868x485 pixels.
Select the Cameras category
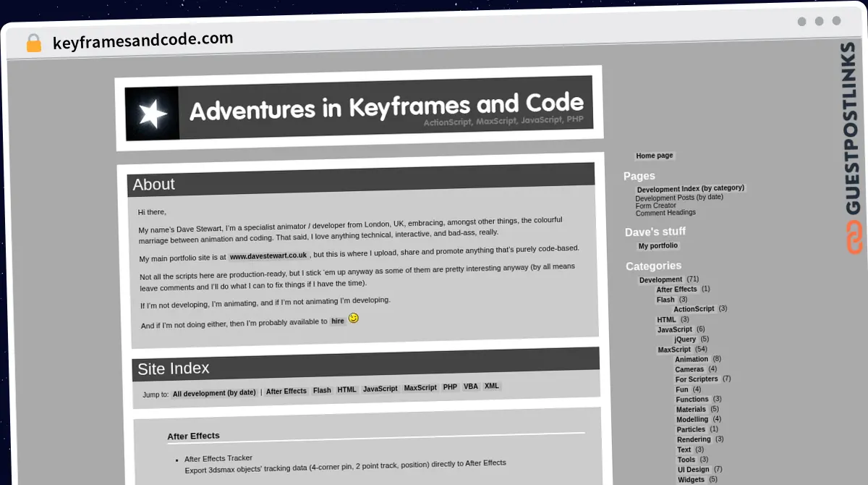tap(690, 369)
